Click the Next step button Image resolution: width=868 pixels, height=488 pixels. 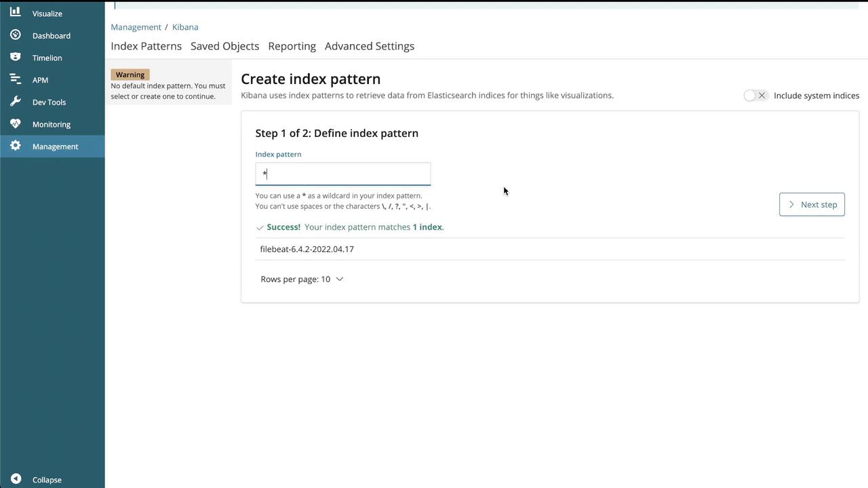(x=812, y=205)
